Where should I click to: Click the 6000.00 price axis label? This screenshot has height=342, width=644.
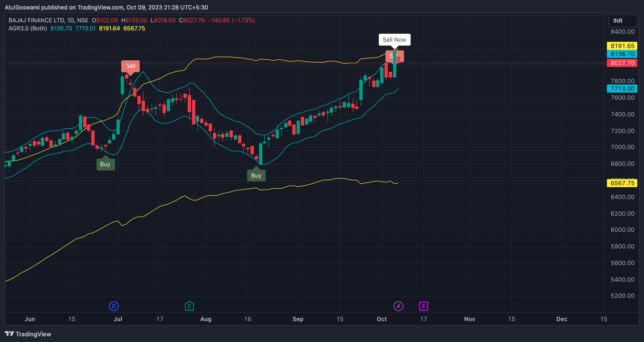(623, 230)
